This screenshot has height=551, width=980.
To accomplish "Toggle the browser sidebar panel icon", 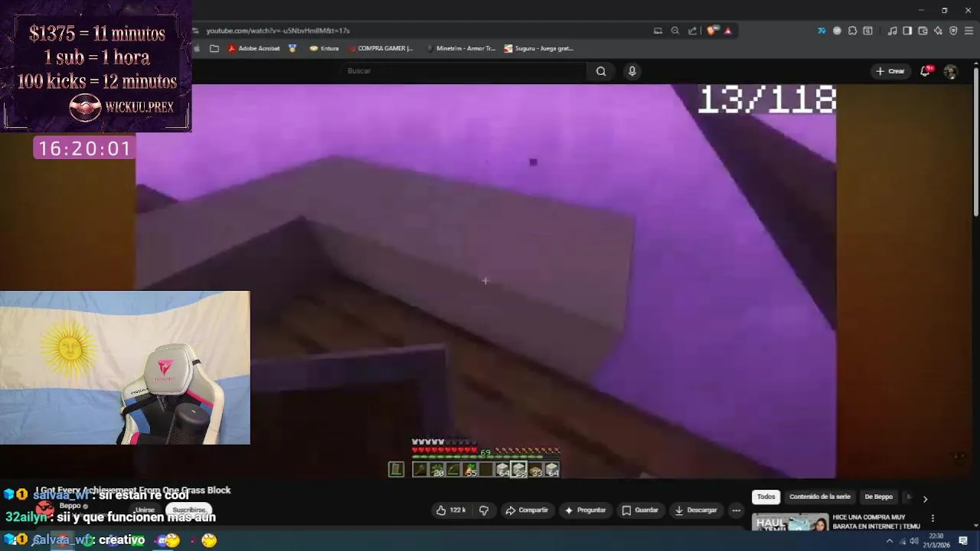I will [x=907, y=31].
